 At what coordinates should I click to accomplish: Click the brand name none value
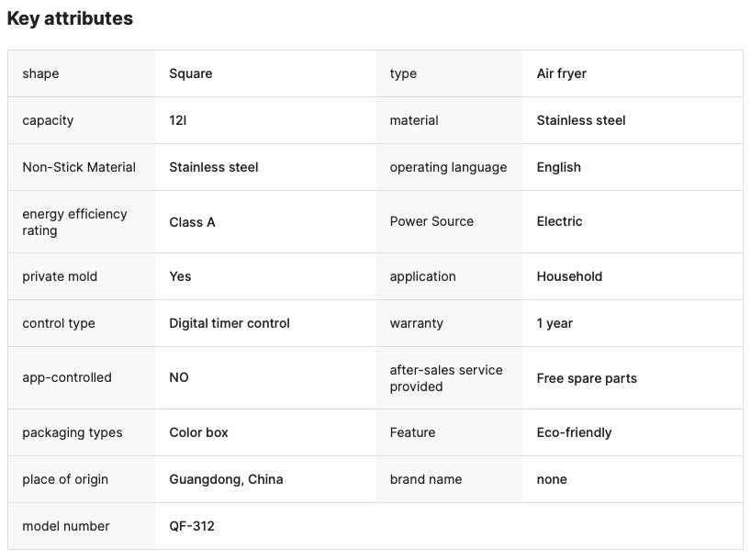pos(552,479)
